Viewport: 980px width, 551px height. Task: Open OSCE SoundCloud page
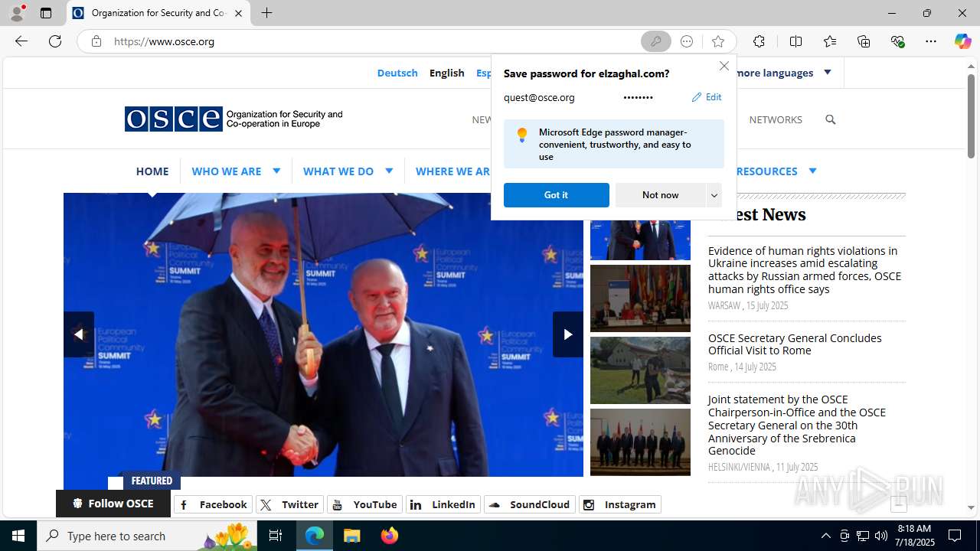(530, 504)
